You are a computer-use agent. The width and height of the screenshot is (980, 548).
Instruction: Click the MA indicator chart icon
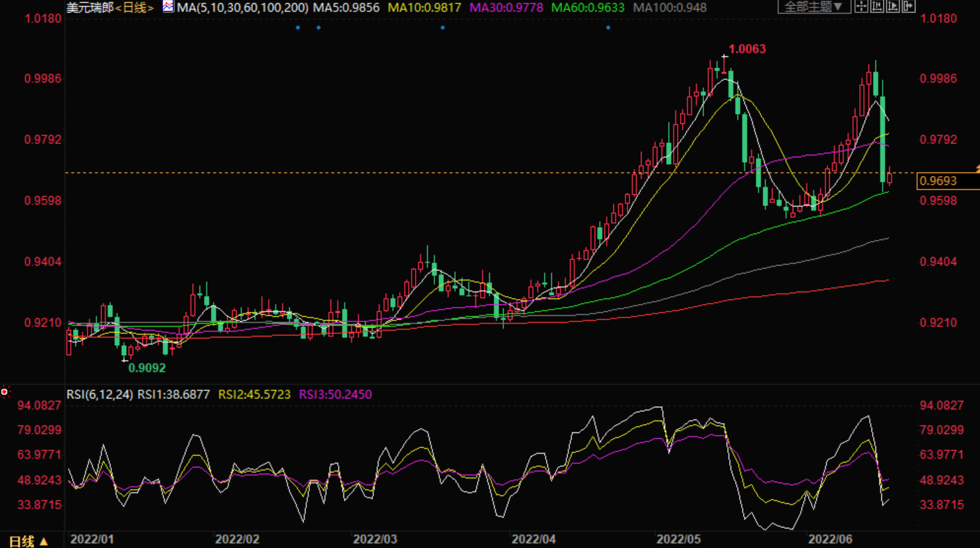[168, 7]
